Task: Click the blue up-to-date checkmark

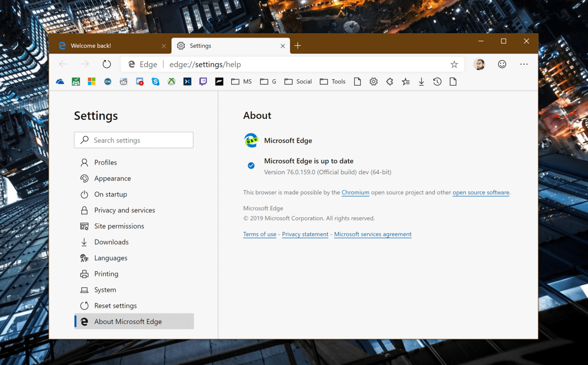Action: (x=251, y=165)
